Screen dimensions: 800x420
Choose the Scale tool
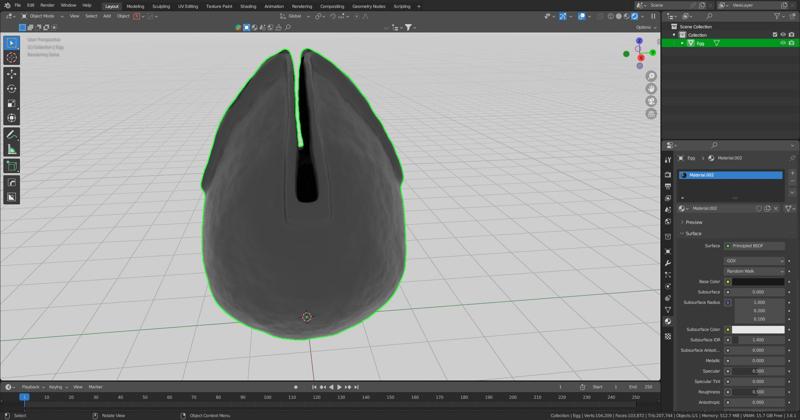12,104
